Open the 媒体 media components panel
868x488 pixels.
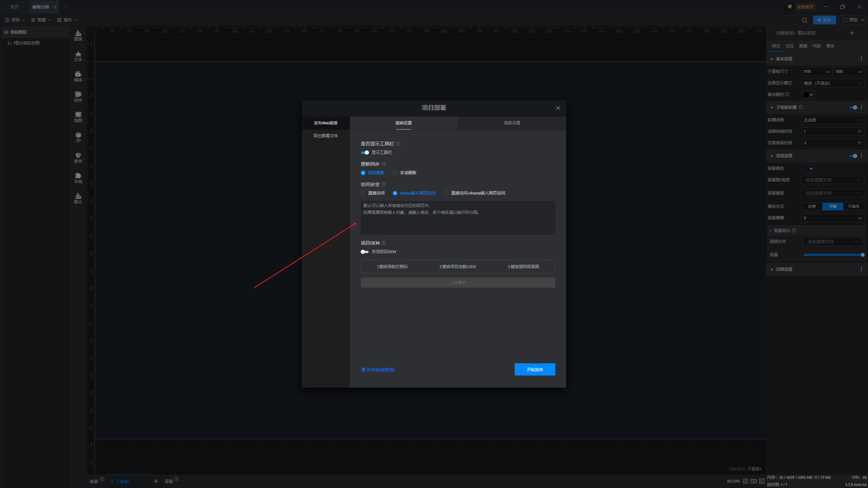pyautogui.click(x=78, y=76)
